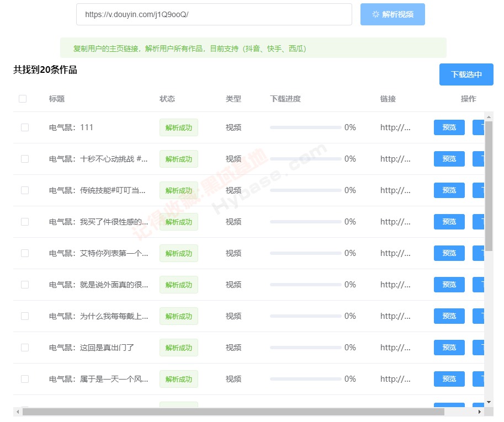The height and width of the screenshot is (422, 504).
Task: Preview the 这回是真出门了 video
Action: [x=449, y=348]
